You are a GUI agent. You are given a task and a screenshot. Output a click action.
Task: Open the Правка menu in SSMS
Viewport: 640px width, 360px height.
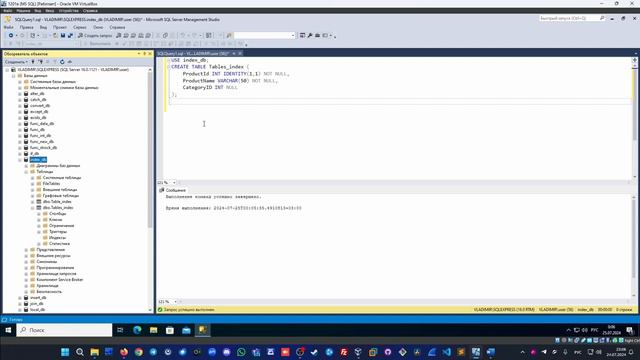pos(27,27)
